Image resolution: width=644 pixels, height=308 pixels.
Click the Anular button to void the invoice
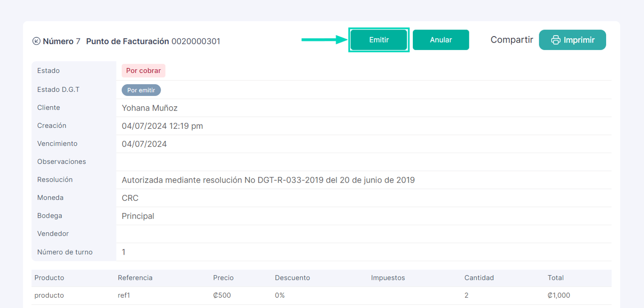(440, 40)
